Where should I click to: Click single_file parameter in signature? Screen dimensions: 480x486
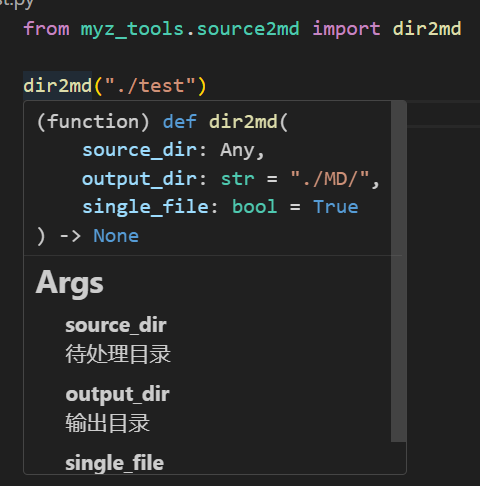coord(146,207)
